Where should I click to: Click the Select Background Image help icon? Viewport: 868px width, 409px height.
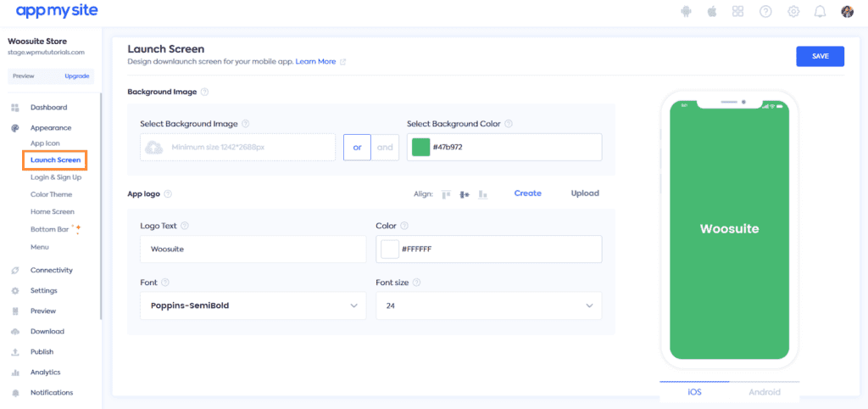pyautogui.click(x=246, y=124)
